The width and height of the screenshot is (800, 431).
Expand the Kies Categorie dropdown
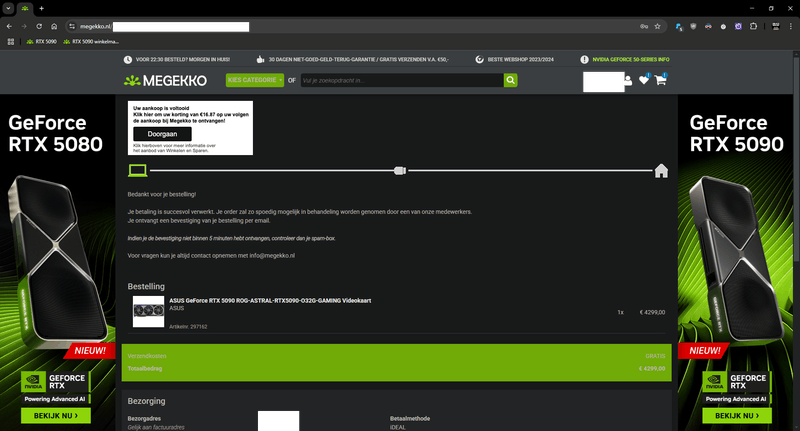point(255,80)
